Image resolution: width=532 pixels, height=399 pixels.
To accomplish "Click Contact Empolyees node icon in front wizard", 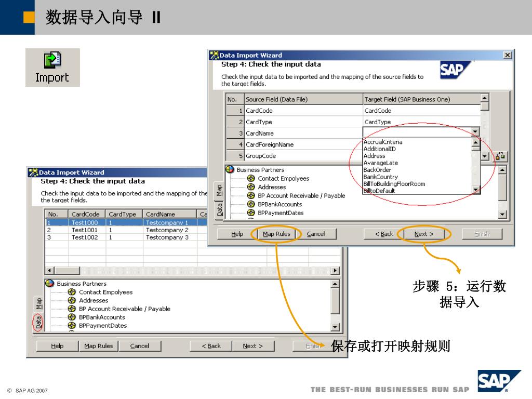I will (x=251, y=178).
